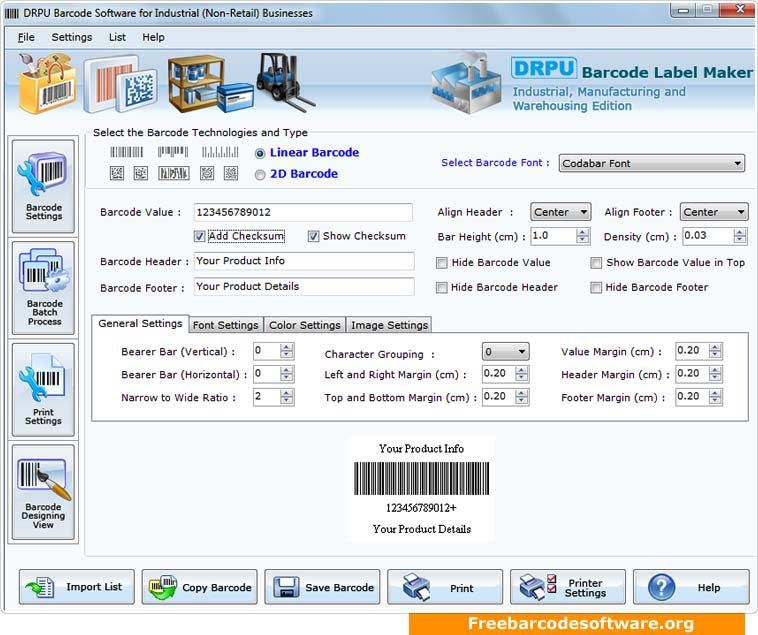
Task: Click the Copy Barcode icon button
Action: [200, 587]
